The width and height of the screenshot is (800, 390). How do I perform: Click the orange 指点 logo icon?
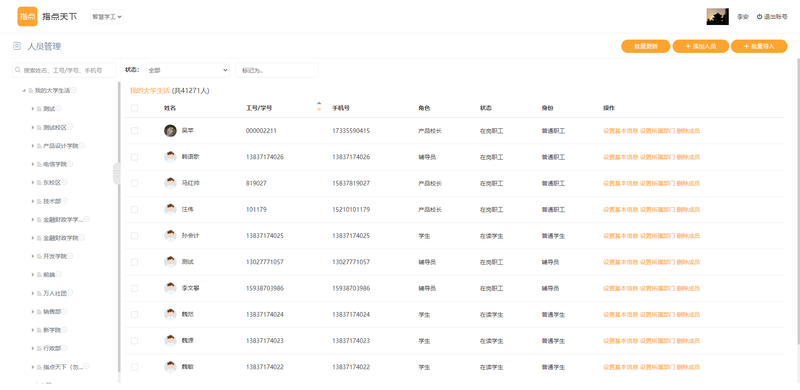(x=27, y=16)
